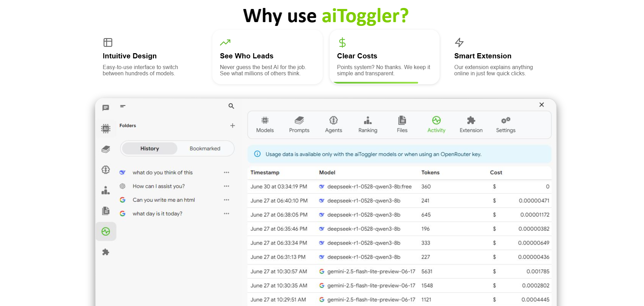This screenshot has height=306, width=644.
Task: Switch to the Prompts tab
Action: click(299, 125)
